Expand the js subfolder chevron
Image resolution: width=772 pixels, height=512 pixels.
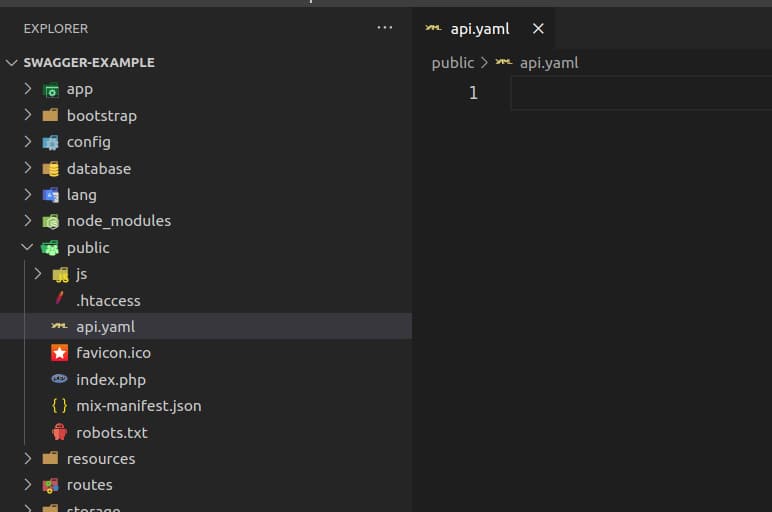click(x=37, y=274)
